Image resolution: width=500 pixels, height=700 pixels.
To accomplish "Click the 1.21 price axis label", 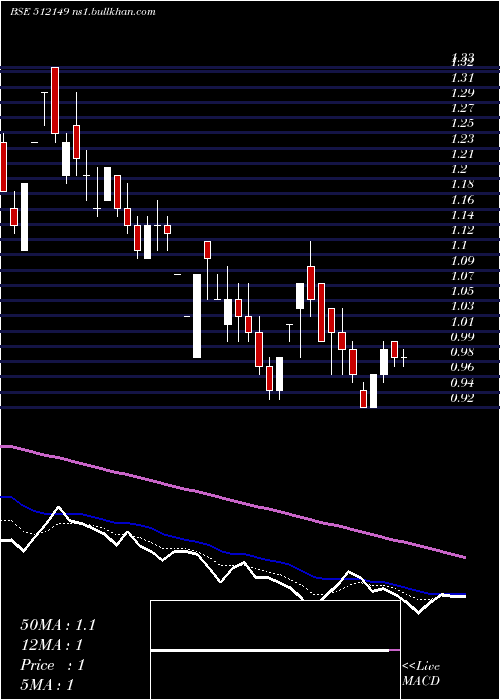I will (x=462, y=154).
